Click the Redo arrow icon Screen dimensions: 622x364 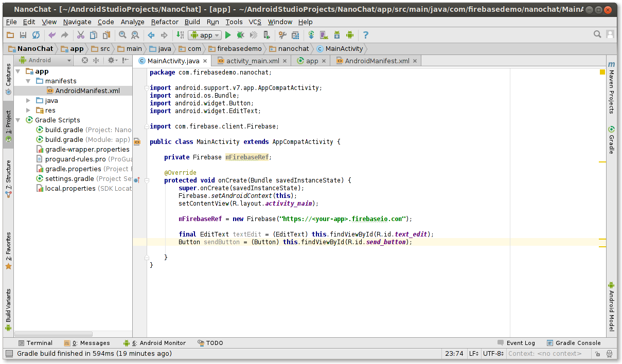[64, 35]
